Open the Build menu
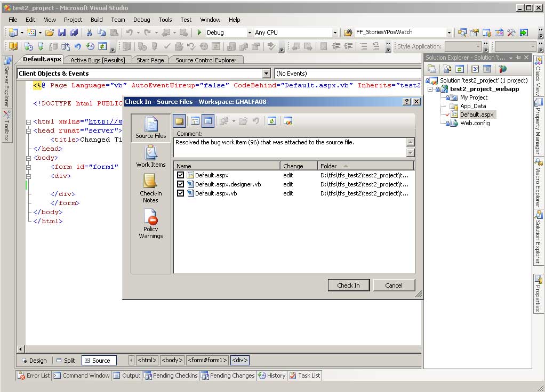The image size is (545, 392). [97, 20]
